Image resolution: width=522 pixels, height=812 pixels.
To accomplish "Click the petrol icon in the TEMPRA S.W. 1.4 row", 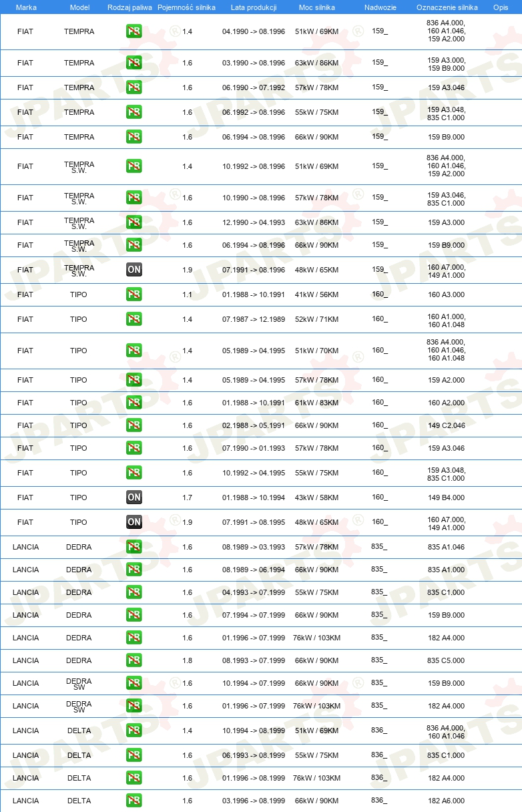I will [x=134, y=166].
